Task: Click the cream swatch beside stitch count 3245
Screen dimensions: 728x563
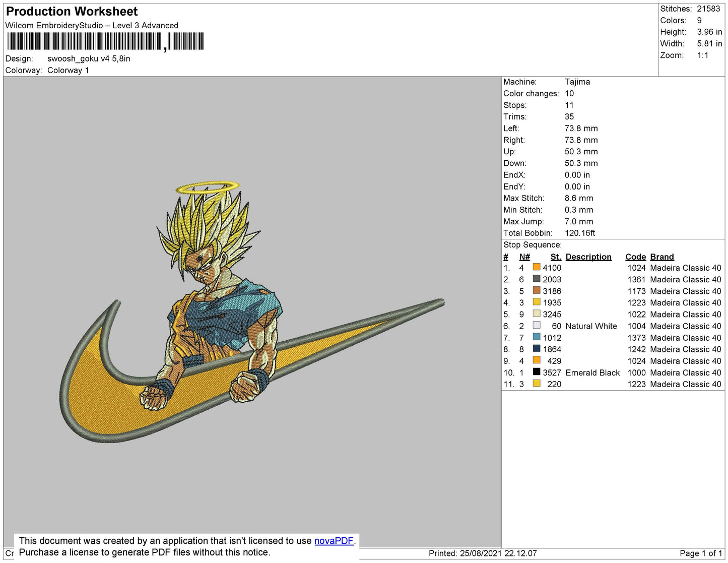Action: coord(537,314)
